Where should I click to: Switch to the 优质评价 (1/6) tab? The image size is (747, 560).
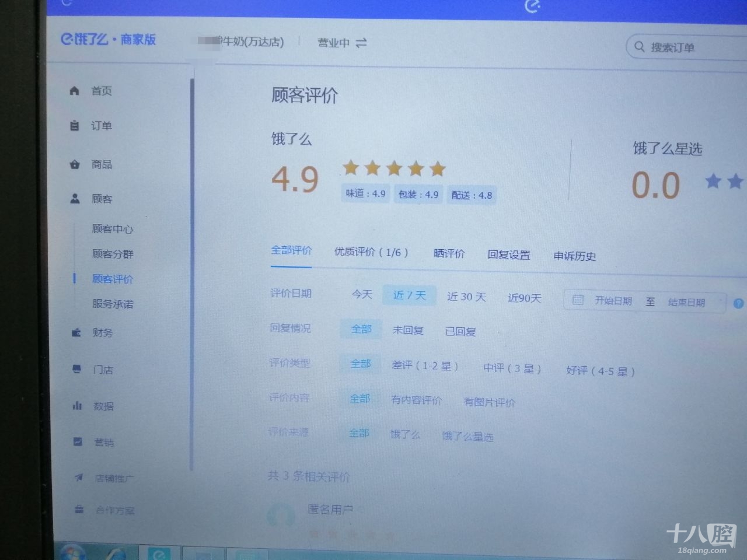(371, 252)
